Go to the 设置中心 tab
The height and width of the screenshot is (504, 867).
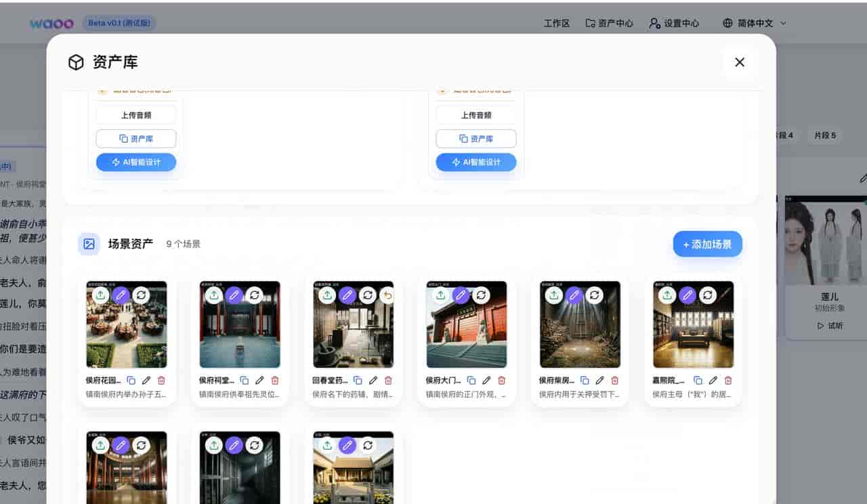[674, 23]
